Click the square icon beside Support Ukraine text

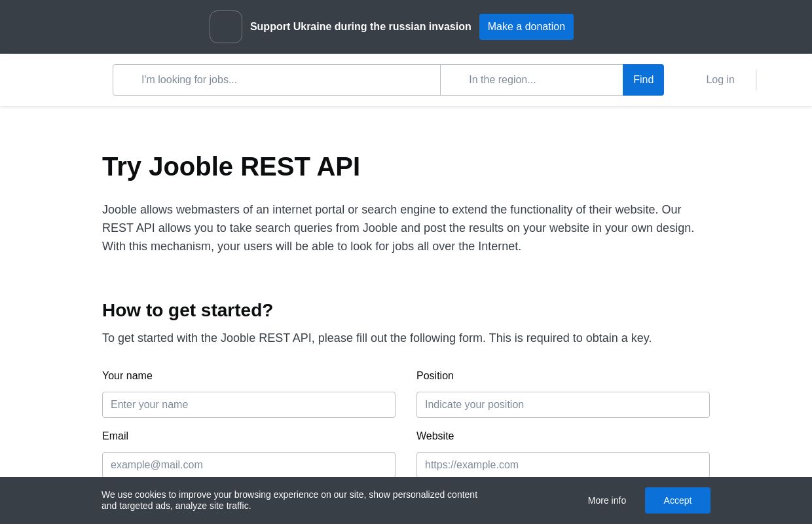click(226, 27)
